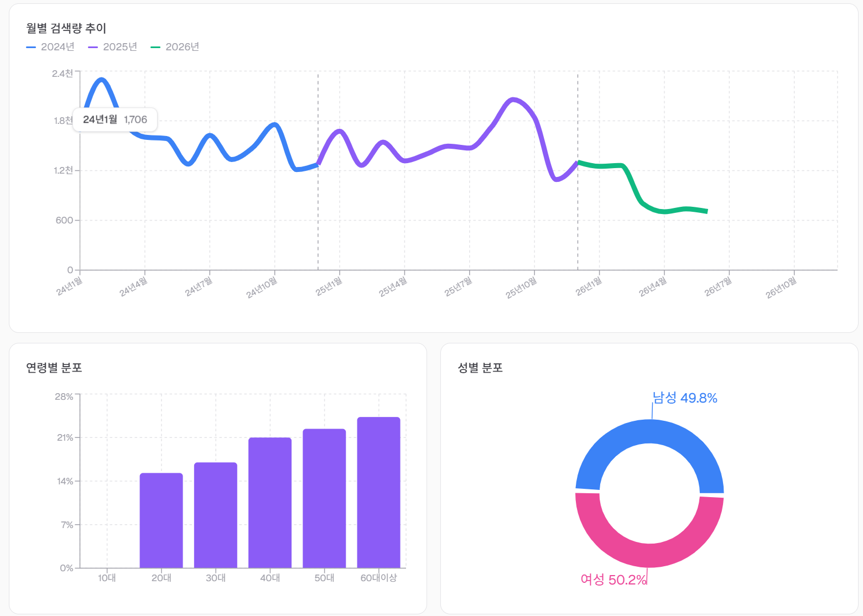This screenshot has height=616, width=863.
Task: Click the 남성 49.8% label
Action: coord(685,398)
